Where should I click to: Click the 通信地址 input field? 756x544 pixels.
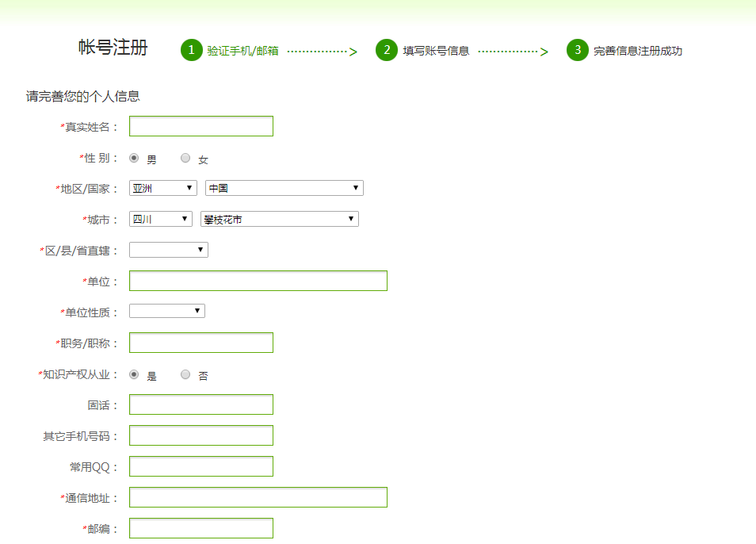[258, 497]
